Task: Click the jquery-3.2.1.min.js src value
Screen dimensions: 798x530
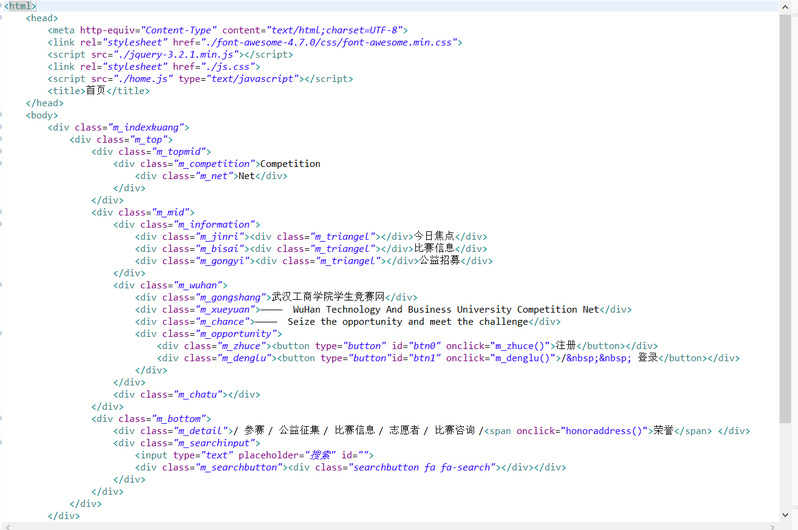Action: (x=176, y=55)
